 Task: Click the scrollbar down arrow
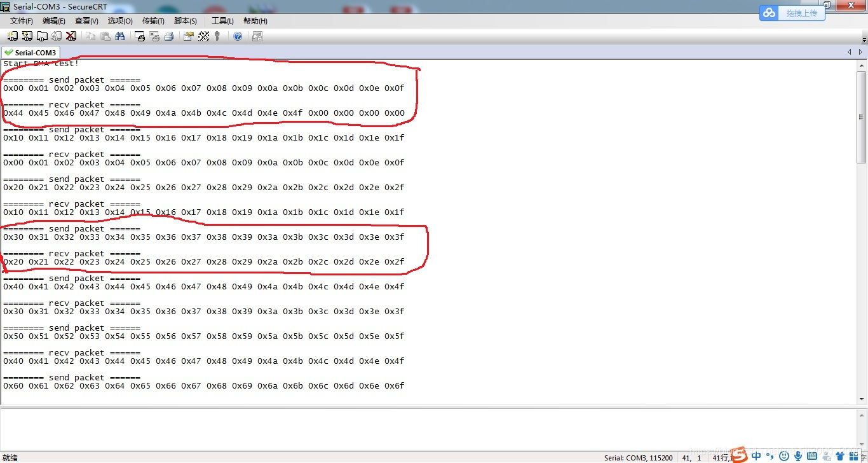point(862,399)
